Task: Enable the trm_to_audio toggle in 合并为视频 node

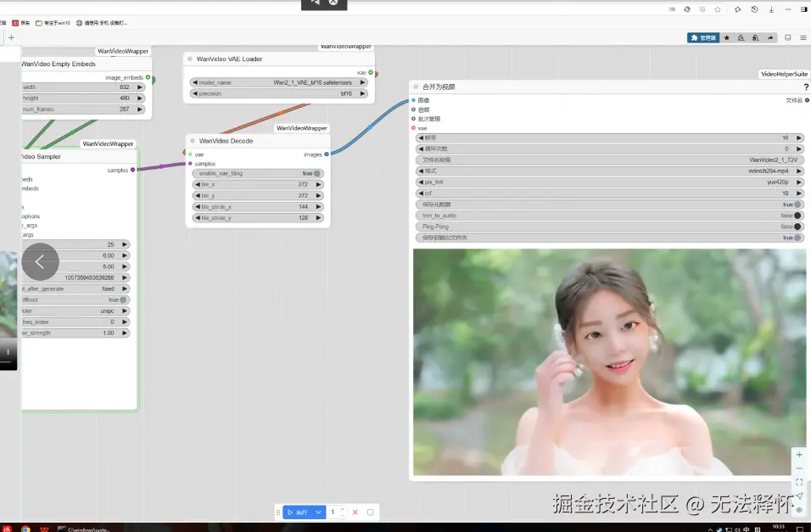Action: pyautogui.click(x=796, y=216)
